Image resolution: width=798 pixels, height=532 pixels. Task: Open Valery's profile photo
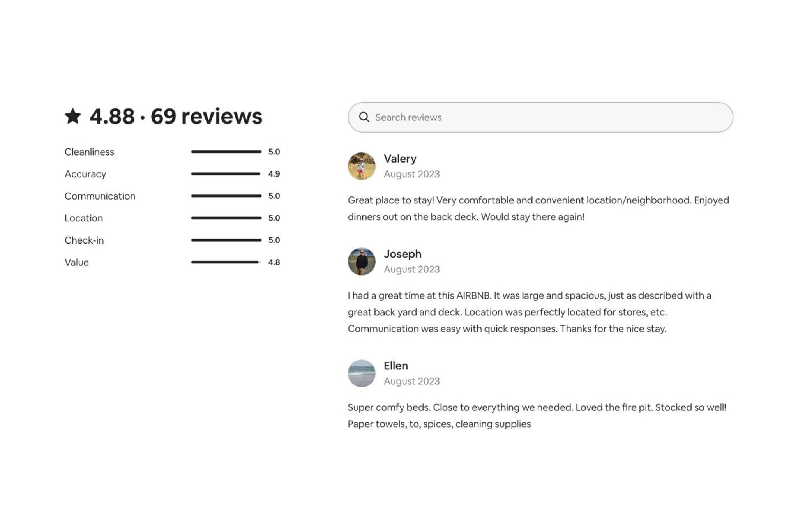click(362, 166)
